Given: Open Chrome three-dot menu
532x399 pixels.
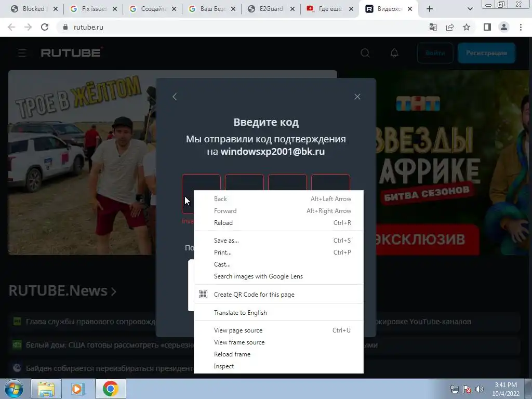Looking at the screenshot, I should (521, 27).
